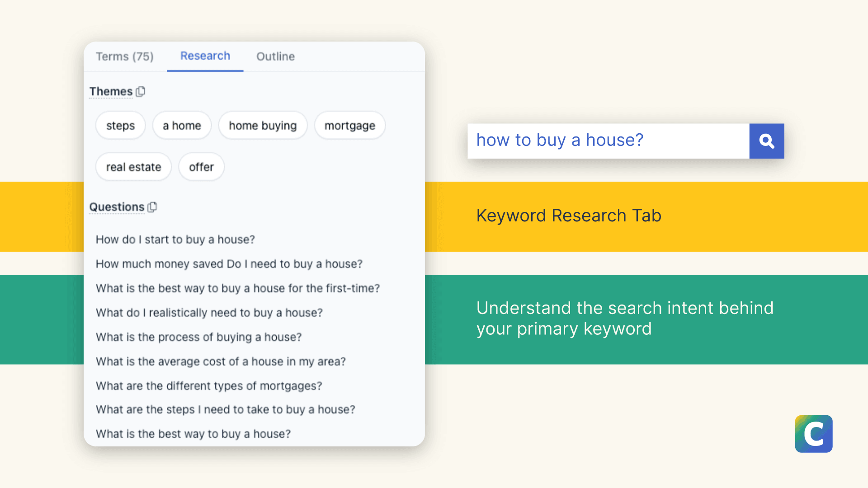Select the Research tab

(x=205, y=56)
